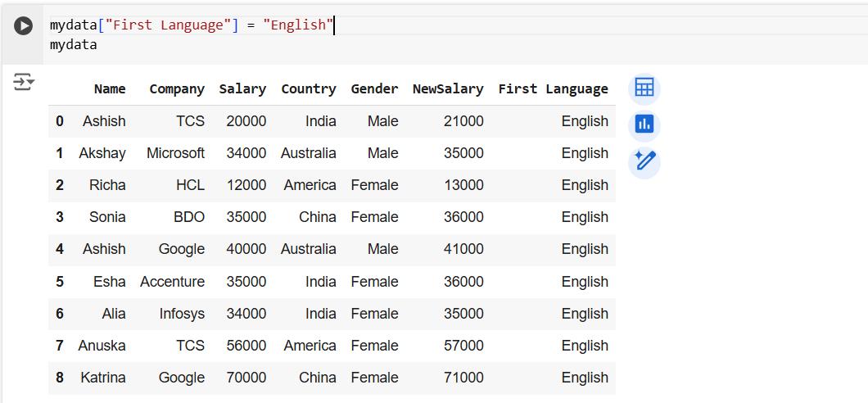
Task: Convert dataframe to interactive table
Action: pos(644,88)
